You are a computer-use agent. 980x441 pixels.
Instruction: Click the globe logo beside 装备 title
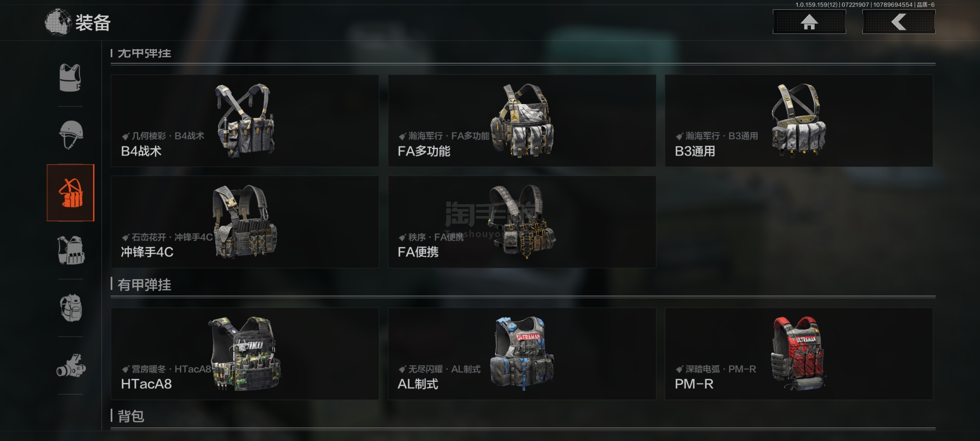click(57, 22)
